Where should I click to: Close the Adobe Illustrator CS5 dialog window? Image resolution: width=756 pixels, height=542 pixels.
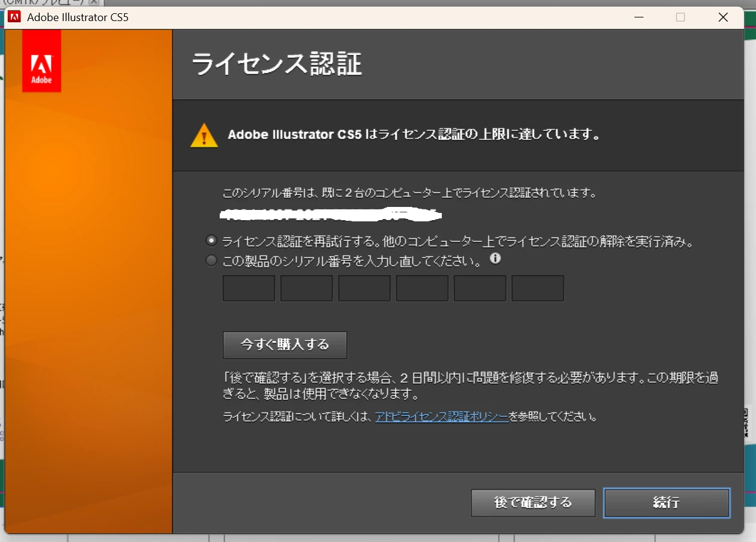[723, 17]
